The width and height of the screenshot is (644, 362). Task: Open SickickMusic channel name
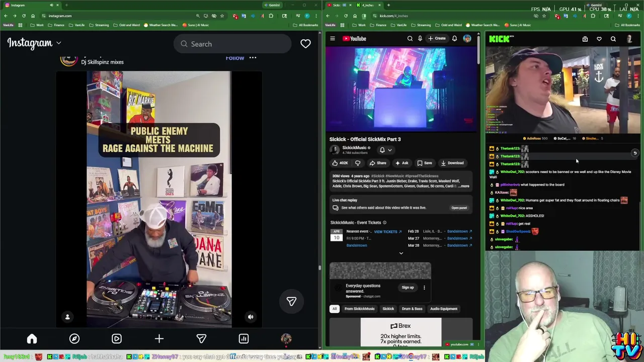354,148
